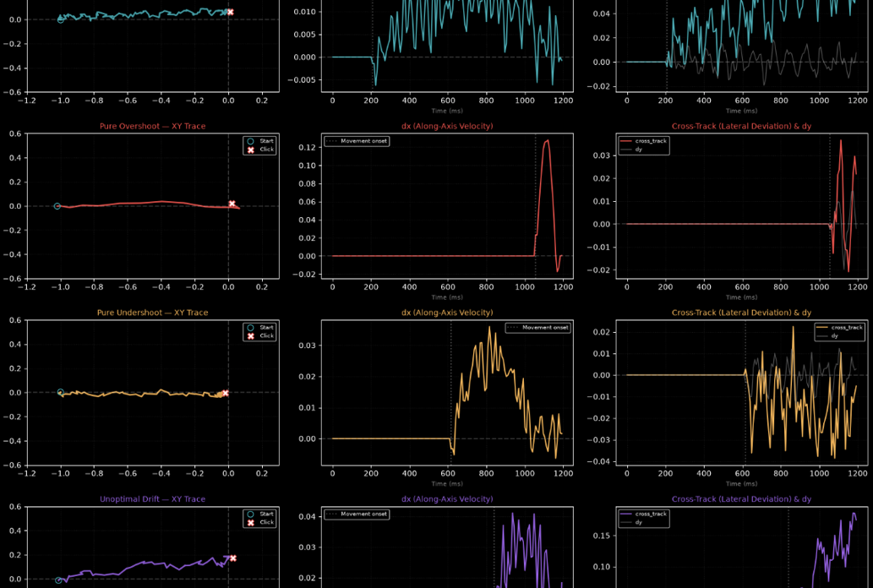Select "Start" in the Pure Undershoot legend
873x588 pixels.
pos(266,328)
